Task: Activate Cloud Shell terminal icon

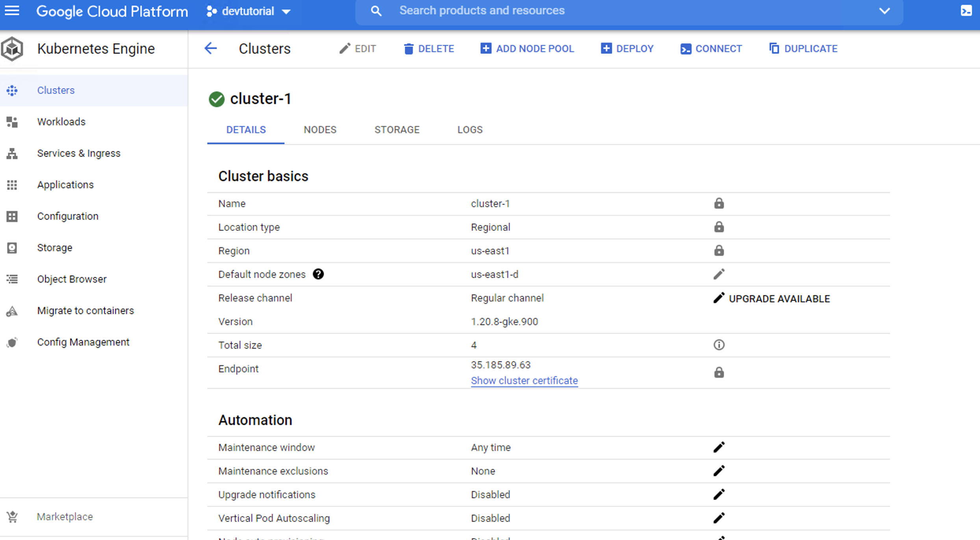Action: point(966,11)
